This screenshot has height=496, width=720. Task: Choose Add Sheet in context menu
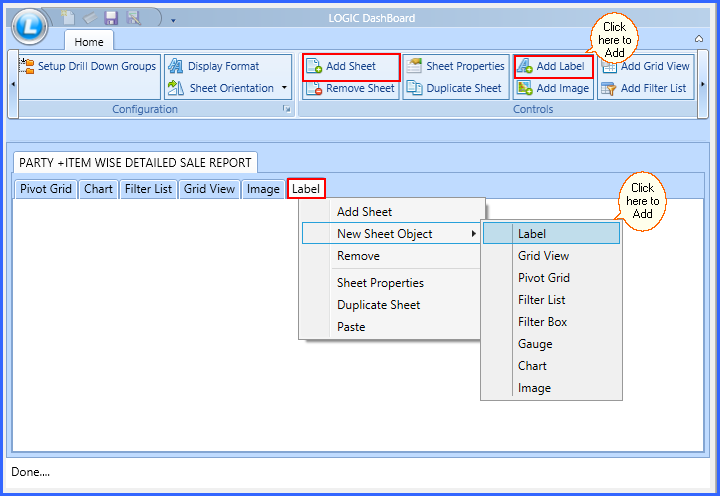coord(392,212)
